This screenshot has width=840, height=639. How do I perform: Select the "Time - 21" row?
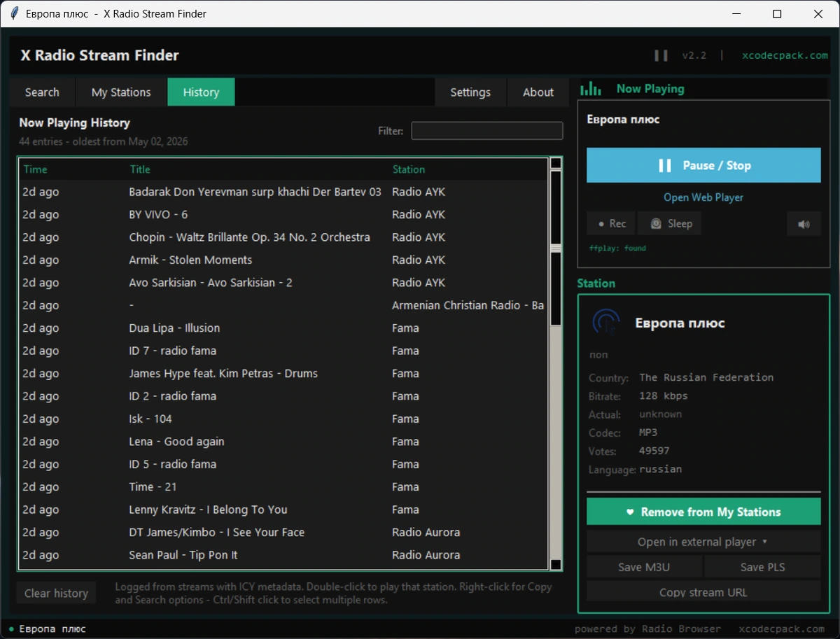coord(283,487)
